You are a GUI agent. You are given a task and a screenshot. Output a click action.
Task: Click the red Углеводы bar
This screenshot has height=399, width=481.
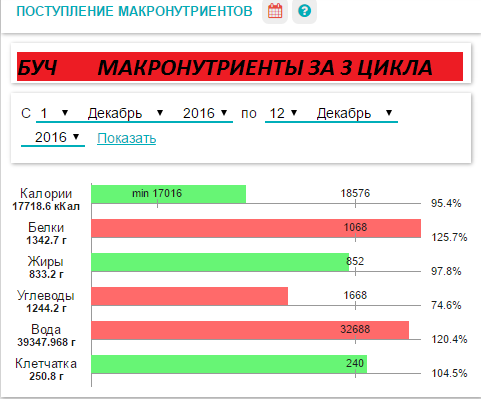click(190, 296)
